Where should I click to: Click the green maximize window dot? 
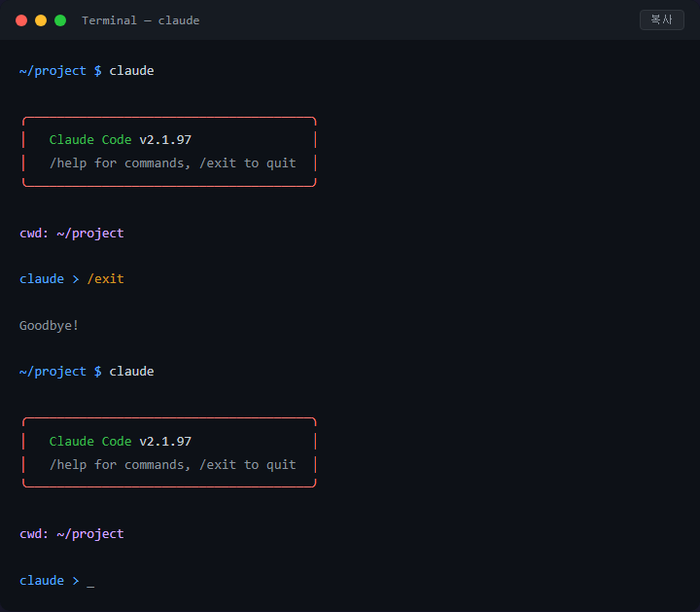click(60, 20)
